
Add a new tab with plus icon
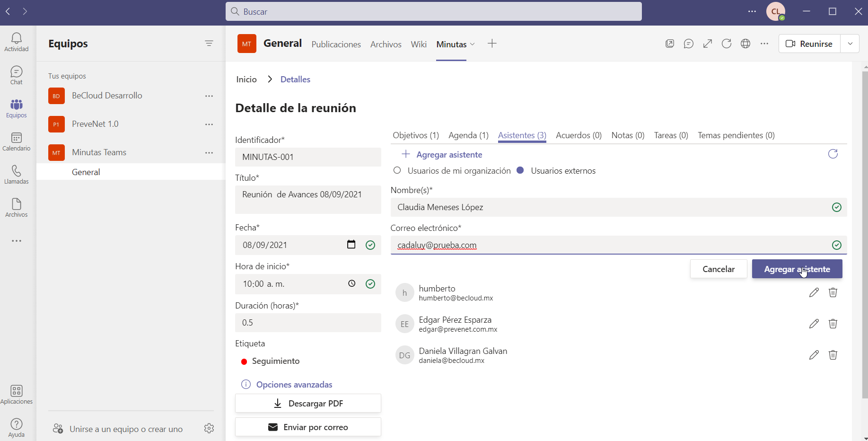(x=492, y=44)
